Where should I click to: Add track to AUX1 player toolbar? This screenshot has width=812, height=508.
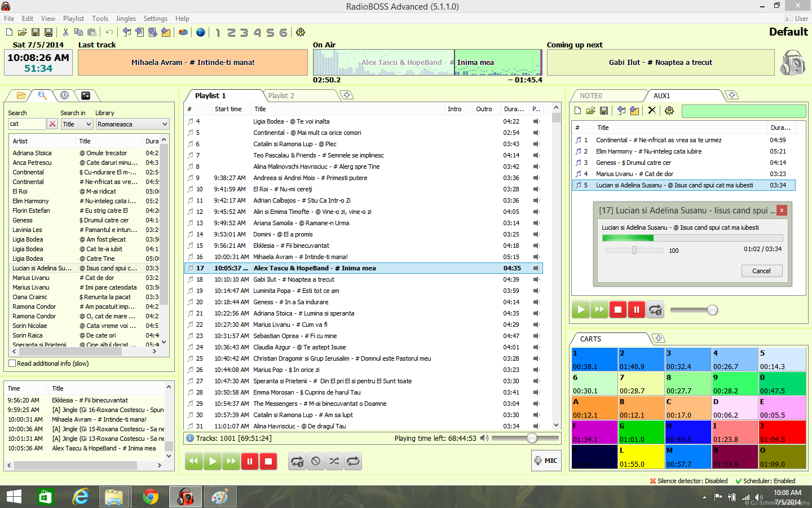click(621, 111)
